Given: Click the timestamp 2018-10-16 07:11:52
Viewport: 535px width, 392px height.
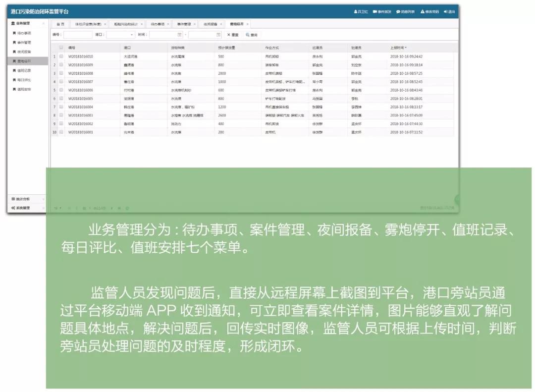Looking at the screenshot, I should (x=406, y=132).
